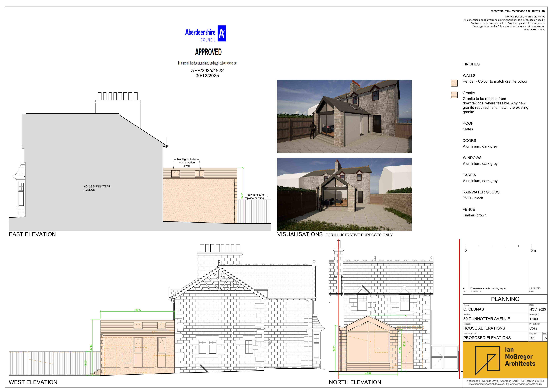Click the 3453 dimension on north elevation
The height and width of the screenshot is (392, 555).
334,349
